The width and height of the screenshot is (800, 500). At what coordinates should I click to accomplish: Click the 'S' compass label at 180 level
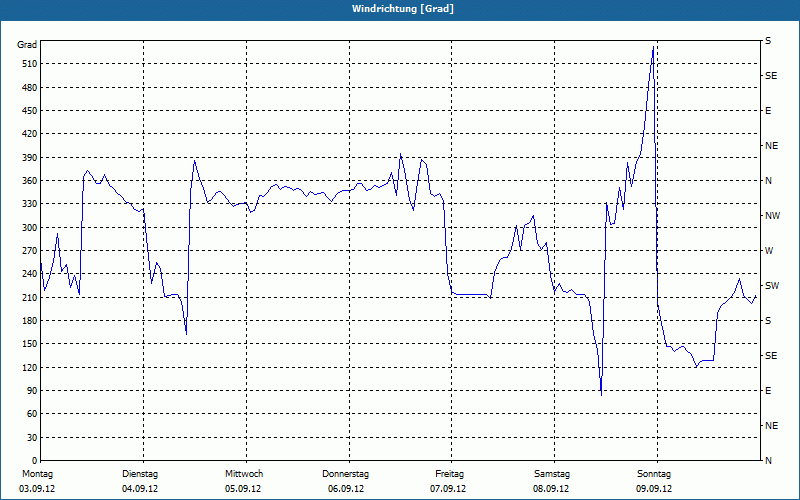coord(768,320)
